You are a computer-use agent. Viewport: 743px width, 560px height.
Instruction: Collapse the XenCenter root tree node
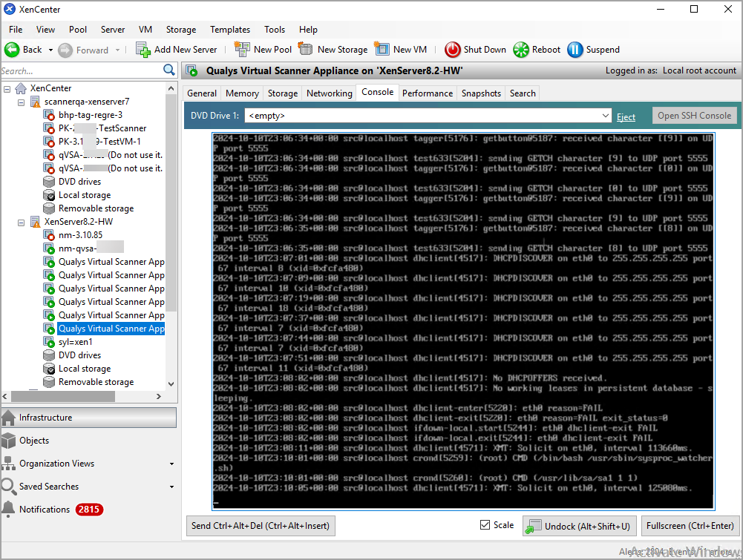point(7,88)
